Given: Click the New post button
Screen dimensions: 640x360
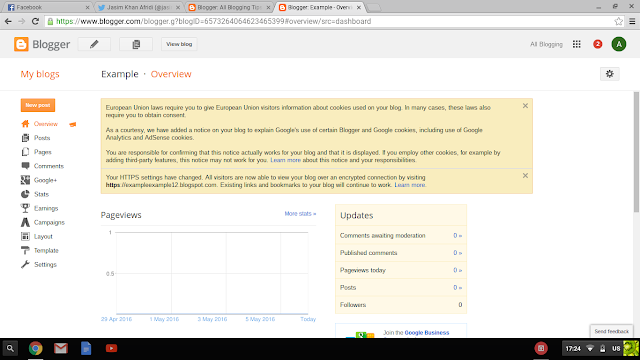Looking at the screenshot, I should point(38,105).
